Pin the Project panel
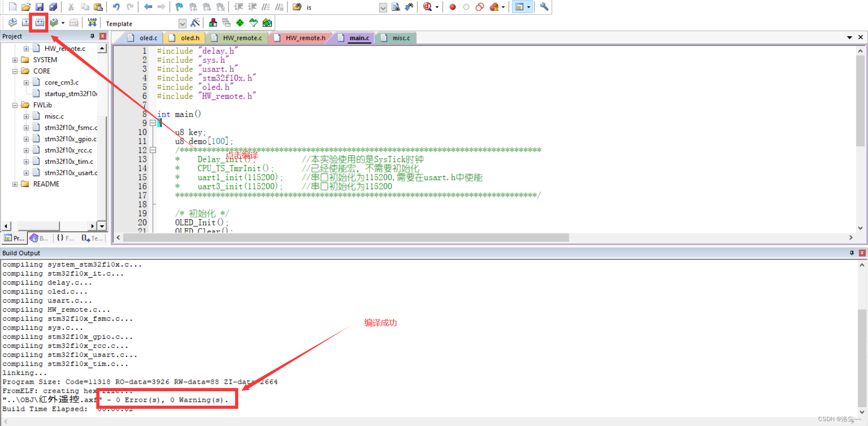The image size is (868, 426). (93, 36)
